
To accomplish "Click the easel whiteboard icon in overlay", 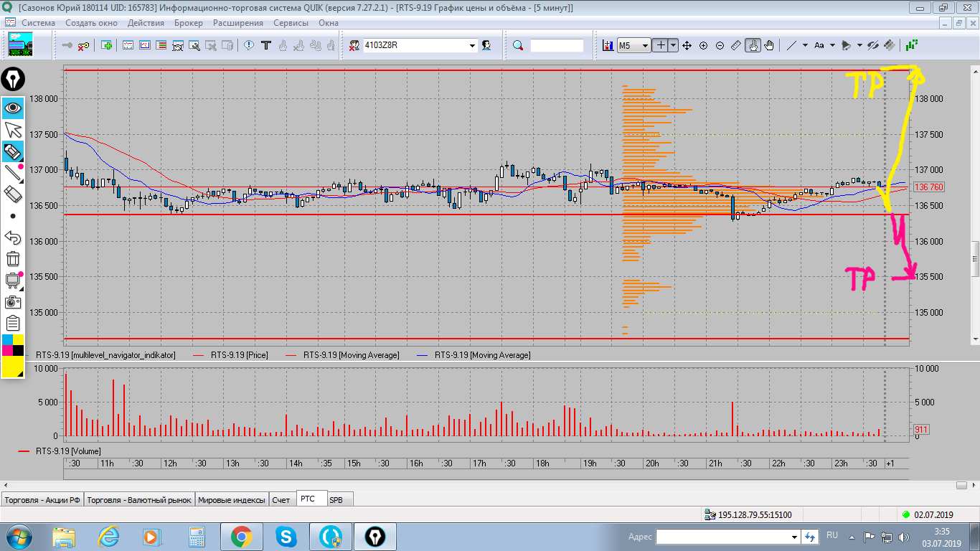I will [x=13, y=280].
